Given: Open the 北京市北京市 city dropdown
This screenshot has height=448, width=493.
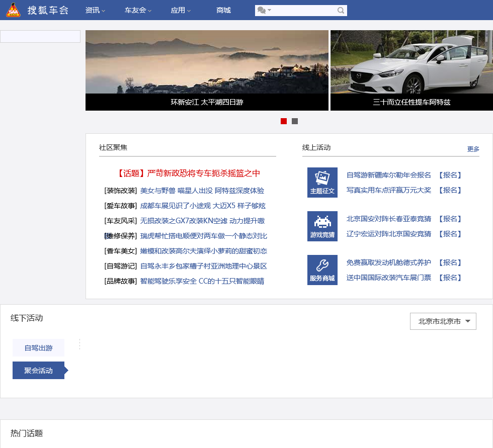Looking at the screenshot, I should [x=443, y=321].
